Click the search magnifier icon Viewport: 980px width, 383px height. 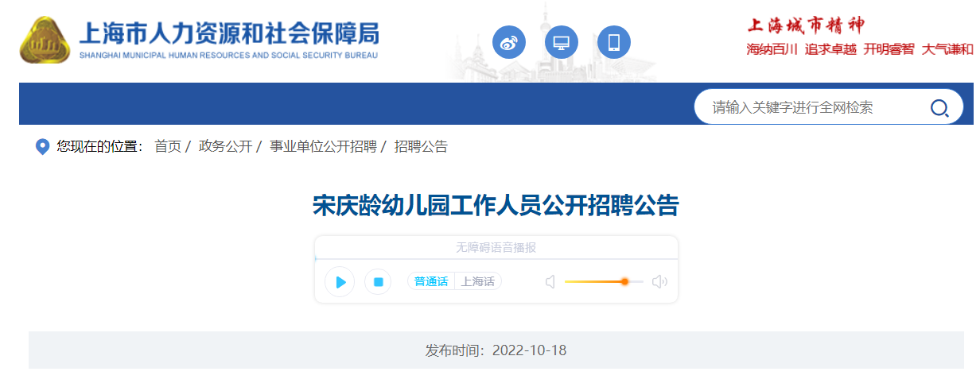939,108
